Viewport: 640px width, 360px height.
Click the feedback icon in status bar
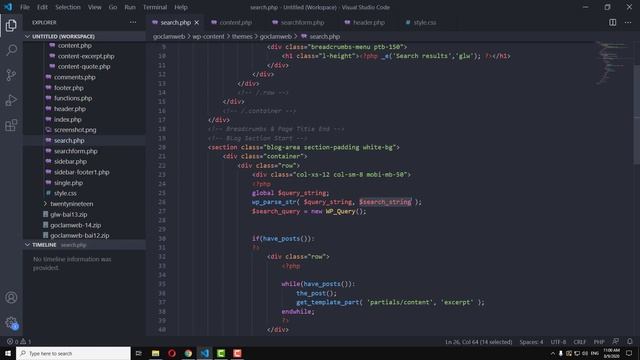tap(616, 342)
